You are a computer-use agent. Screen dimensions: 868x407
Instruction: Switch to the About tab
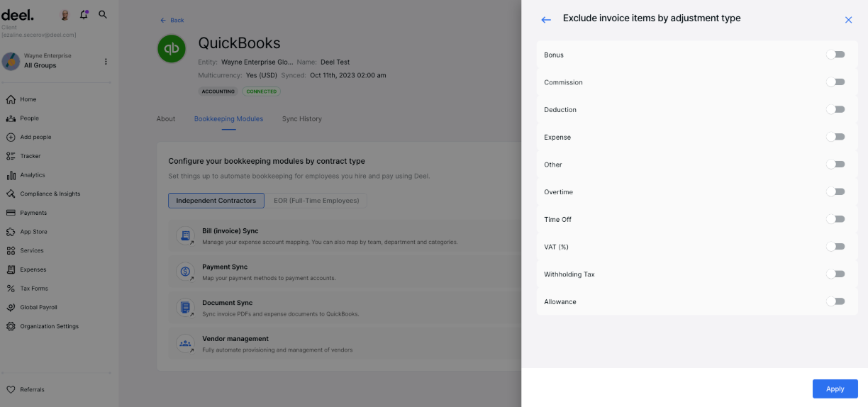coord(166,119)
